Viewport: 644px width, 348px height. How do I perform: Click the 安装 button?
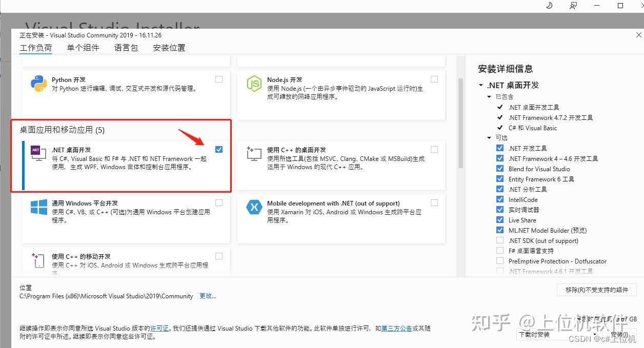click(x=620, y=334)
